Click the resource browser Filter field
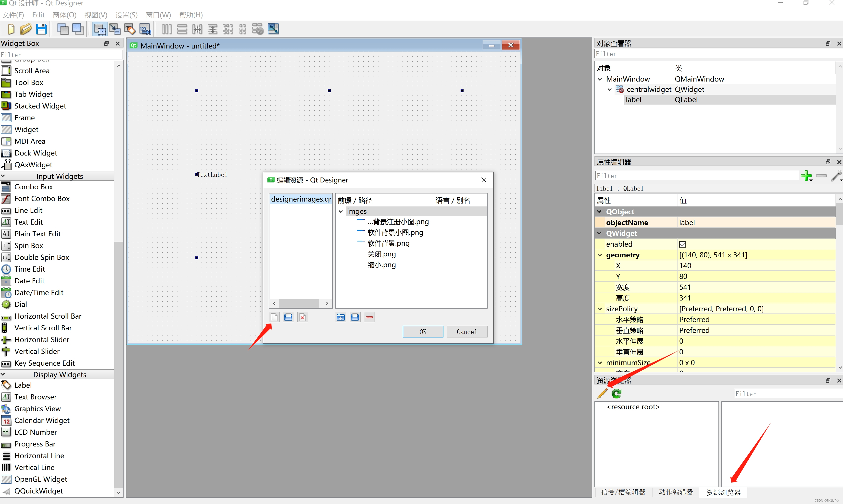843x504 pixels. click(x=788, y=394)
